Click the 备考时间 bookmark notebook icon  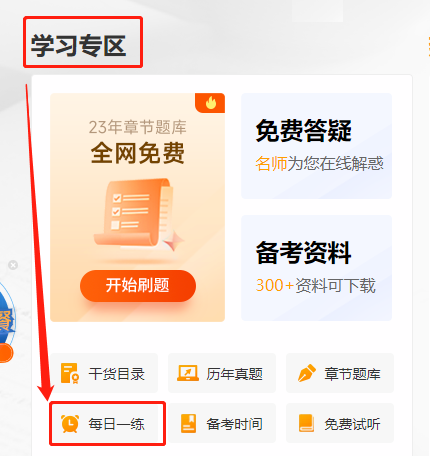(188, 423)
